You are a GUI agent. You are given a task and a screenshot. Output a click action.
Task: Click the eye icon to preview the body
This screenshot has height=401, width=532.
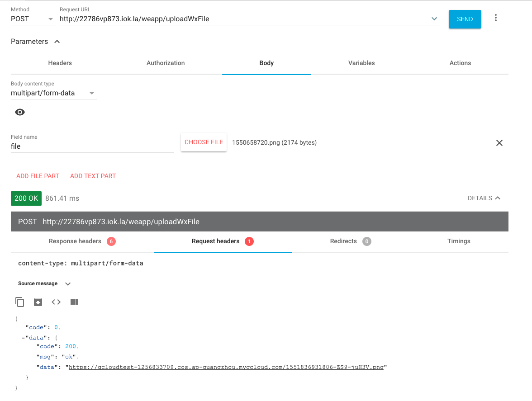(x=19, y=112)
